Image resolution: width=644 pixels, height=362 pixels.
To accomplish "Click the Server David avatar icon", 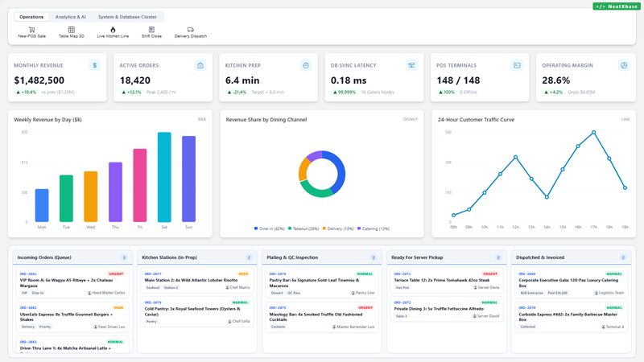I will [x=474, y=316].
